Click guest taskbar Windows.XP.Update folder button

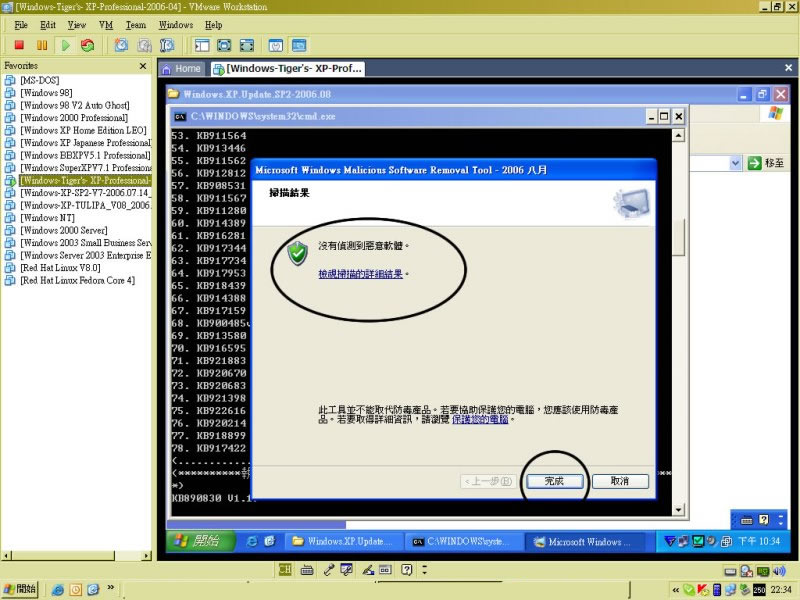344,542
